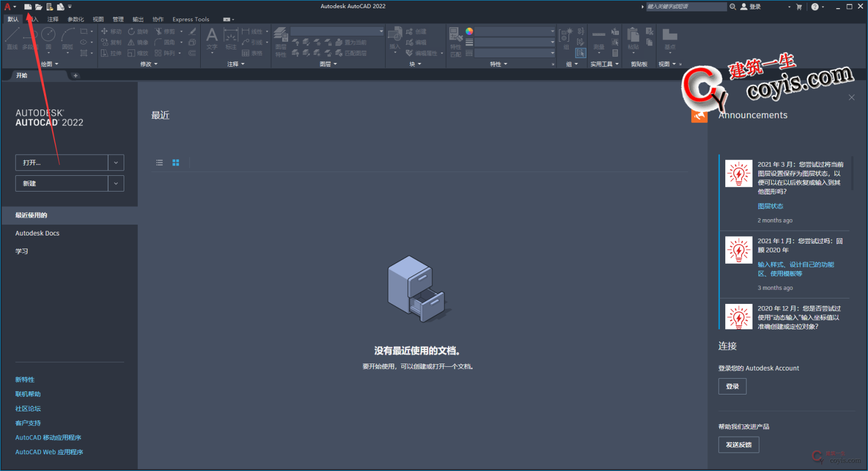
Task: Select the Rotate (旋转) tool
Action: pos(138,31)
